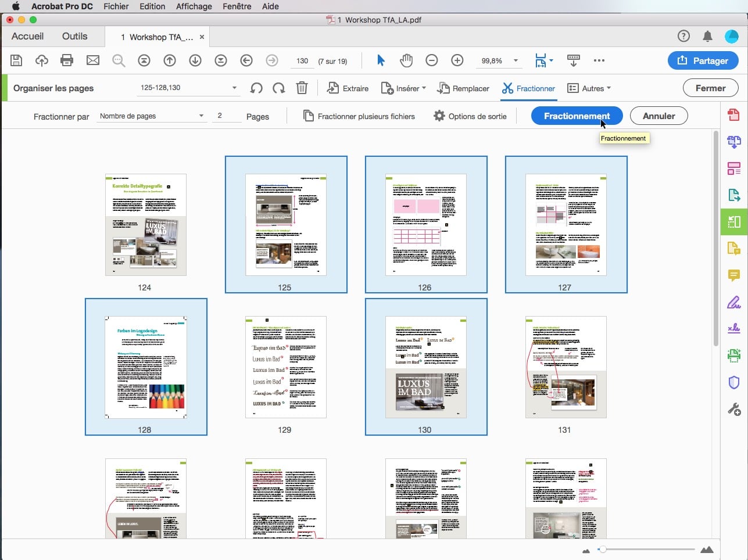Open Nombre de pages split dropdown
This screenshot has width=748, height=560.
(151, 116)
